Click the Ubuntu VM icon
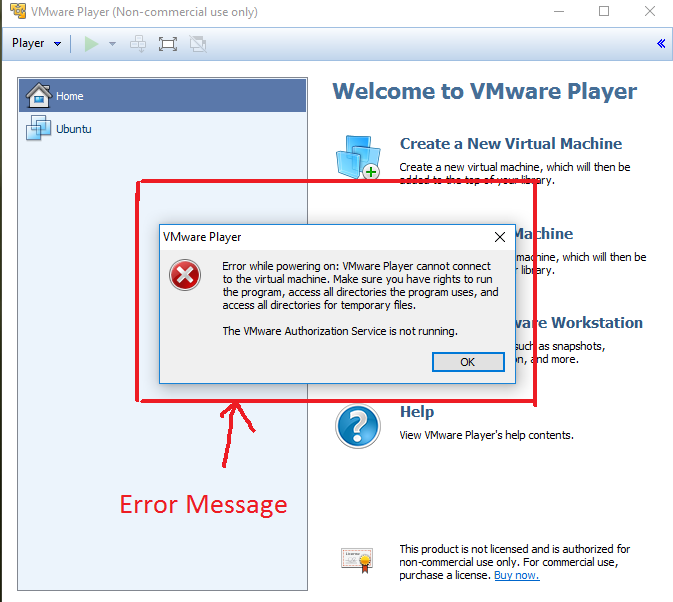The height and width of the screenshot is (602, 673). pyautogui.click(x=38, y=128)
